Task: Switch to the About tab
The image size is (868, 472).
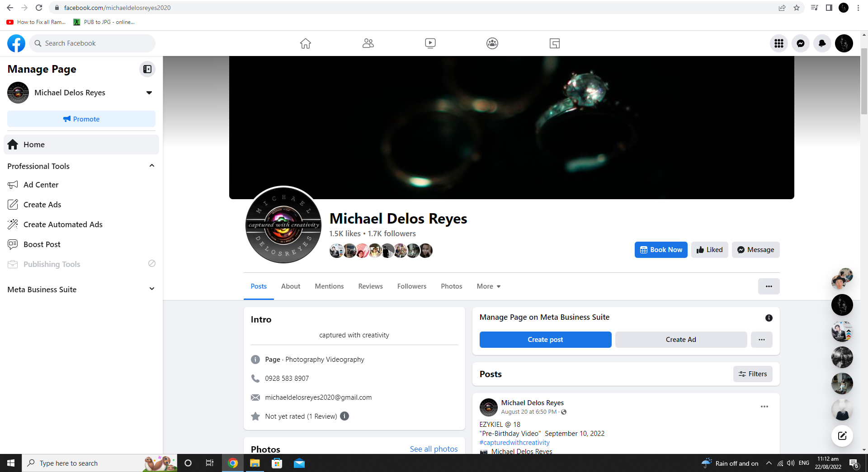Action: [x=291, y=286]
